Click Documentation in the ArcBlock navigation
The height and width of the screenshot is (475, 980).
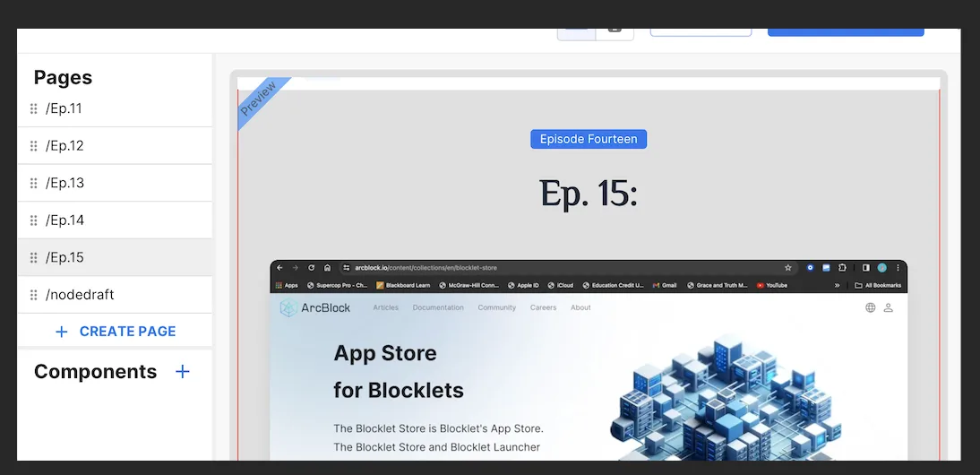coord(438,307)
